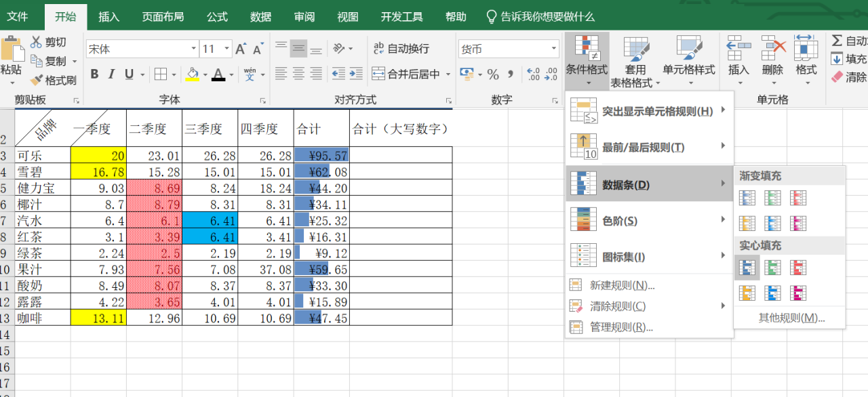Toggle middle vertical alignment
The image size is (868, 397).
coord(298,48)
